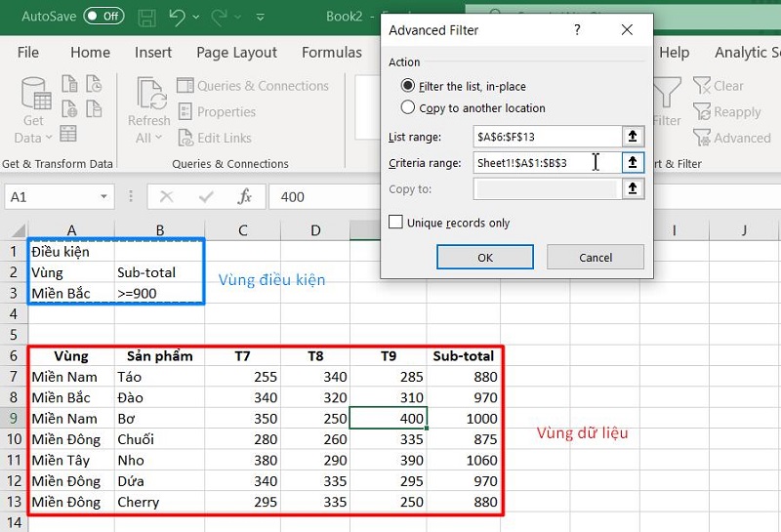Open the Page Layout tab
The width and height of the screenshot is (781, 532).
pos(236,53)
